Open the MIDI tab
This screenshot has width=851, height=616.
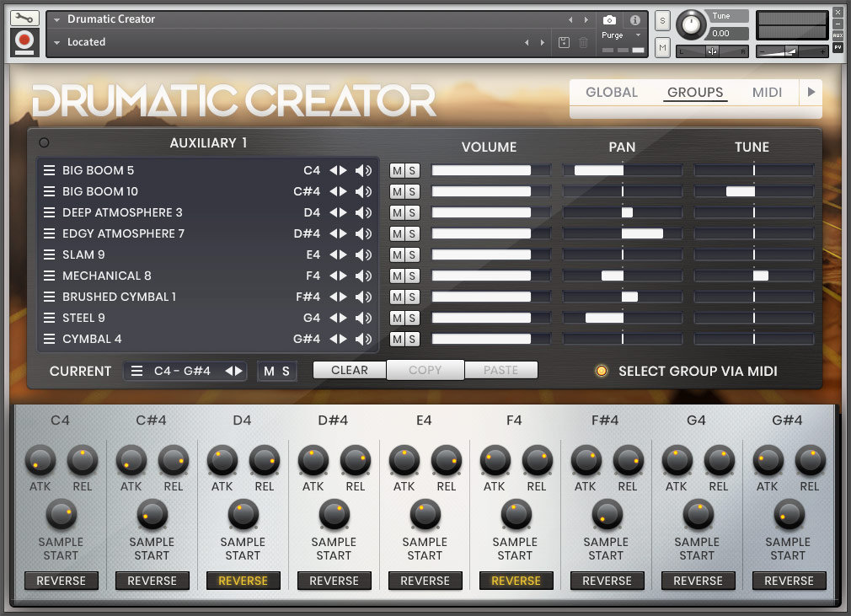[x=767, y=93]
